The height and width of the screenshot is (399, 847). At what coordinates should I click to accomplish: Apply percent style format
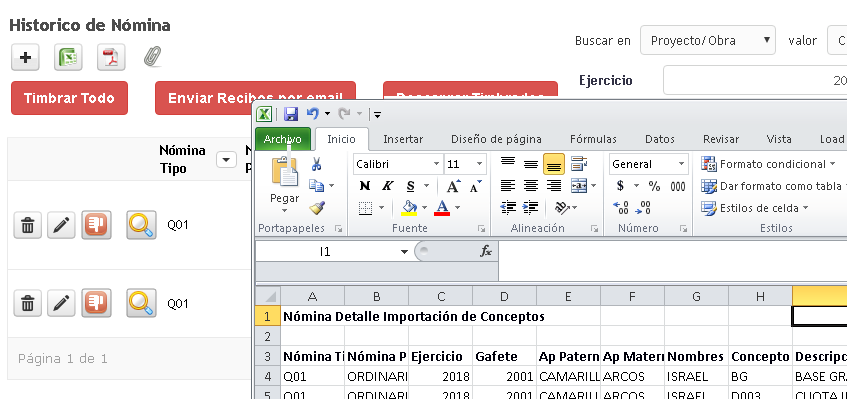(x=654, y=186)
